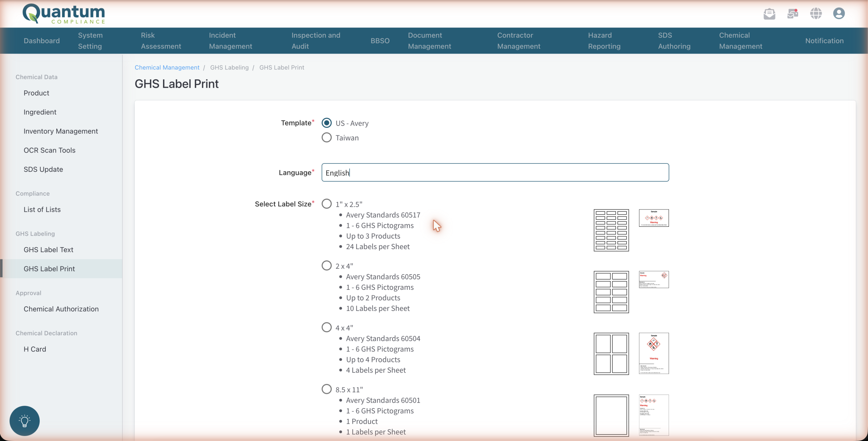868x441 pixels.
Task: Select the Taiwan template radio
Action: (x=327, y=137)
